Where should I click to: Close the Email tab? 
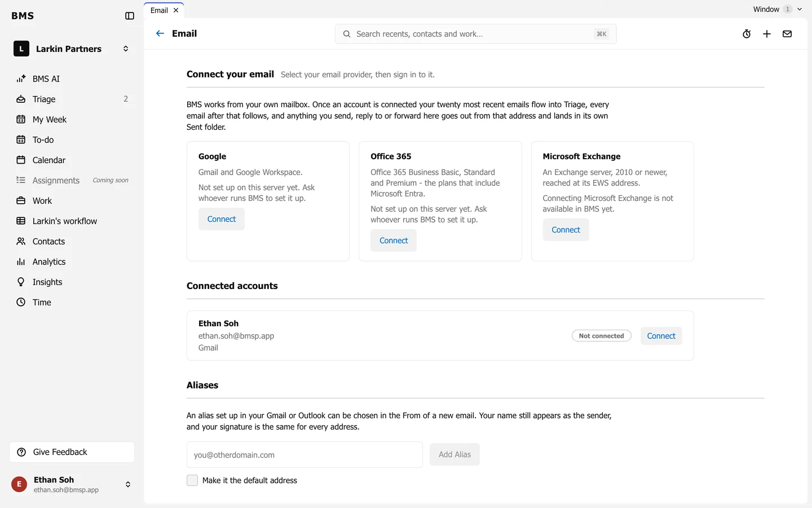pyautogui.click(x=176, y=10)
